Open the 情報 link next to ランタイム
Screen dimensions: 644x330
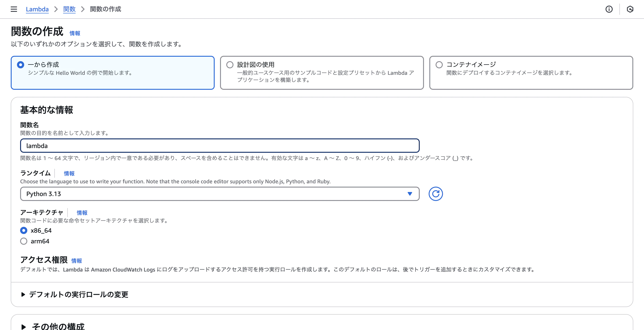[69, 173]
